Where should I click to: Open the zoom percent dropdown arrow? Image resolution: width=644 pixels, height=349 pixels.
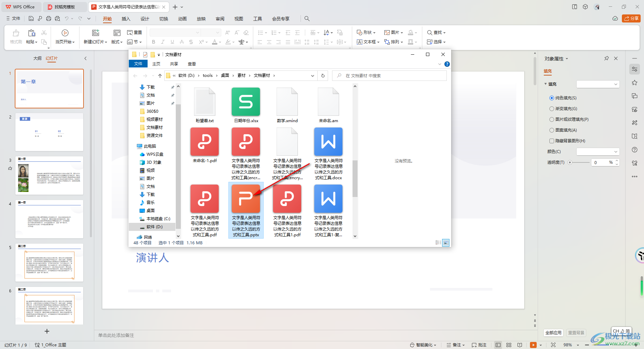click(x=578, y=345)
